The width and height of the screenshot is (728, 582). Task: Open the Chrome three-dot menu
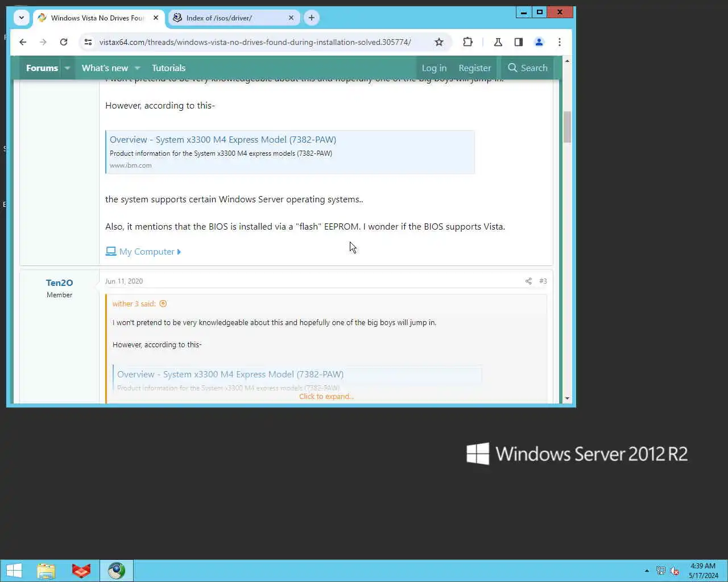[560, 42]
